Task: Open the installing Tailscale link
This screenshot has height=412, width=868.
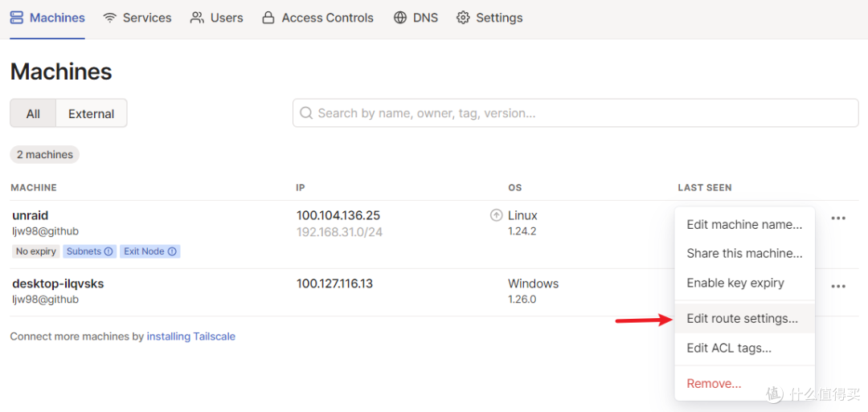Action: (191, 337)
